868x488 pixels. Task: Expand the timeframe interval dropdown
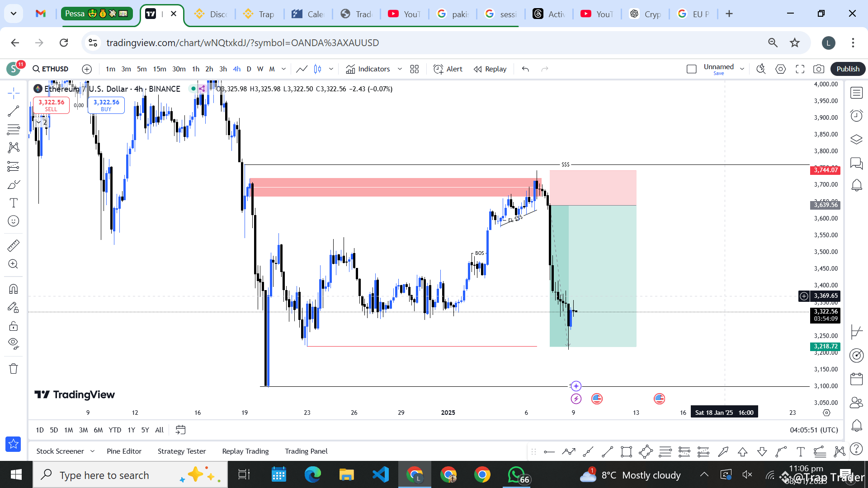[x=284, y=69]
